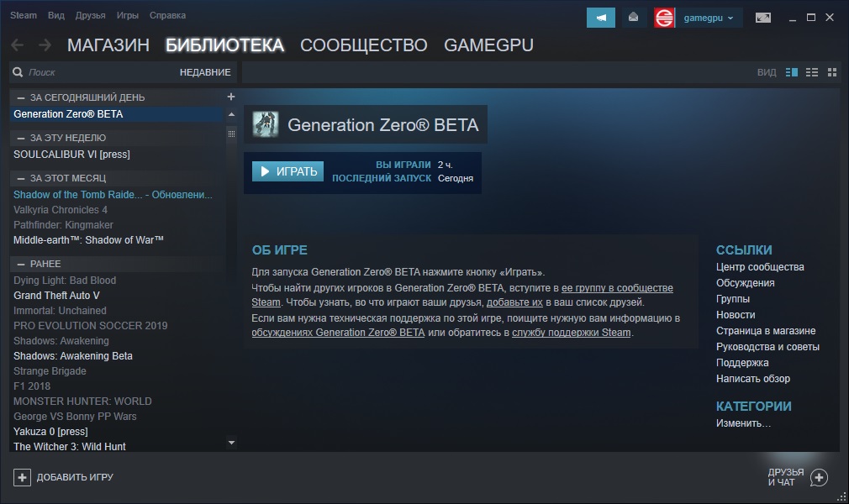Select Grand Theft Auto V
The width and height of the screenshot is (849, 504).
click(x=116, y=296)
